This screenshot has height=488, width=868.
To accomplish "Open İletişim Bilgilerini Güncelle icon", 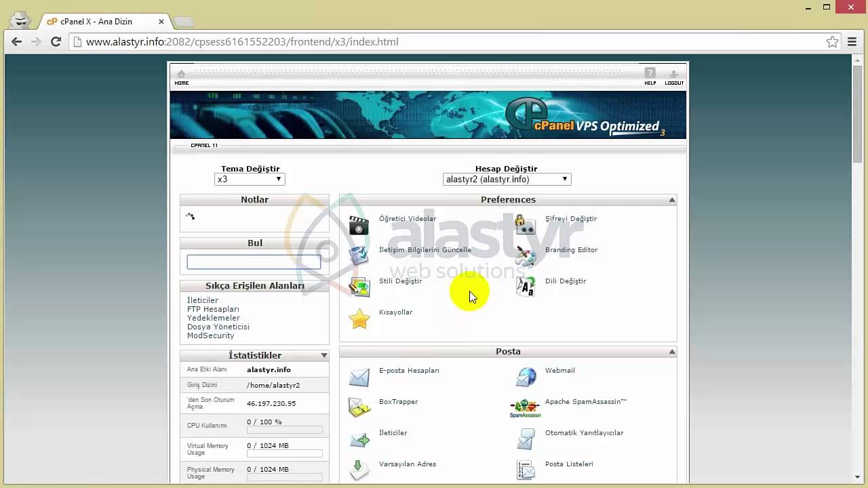I will (359, 256).
